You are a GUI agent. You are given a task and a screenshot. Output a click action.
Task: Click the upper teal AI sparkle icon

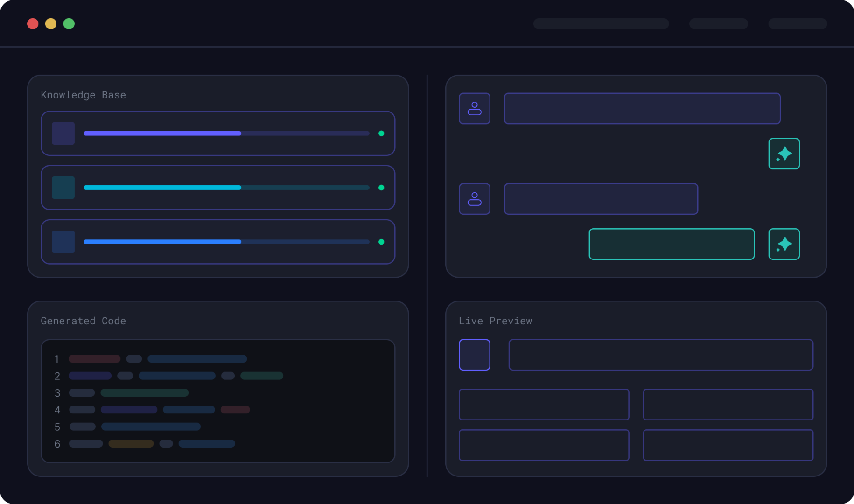(784, 154)
